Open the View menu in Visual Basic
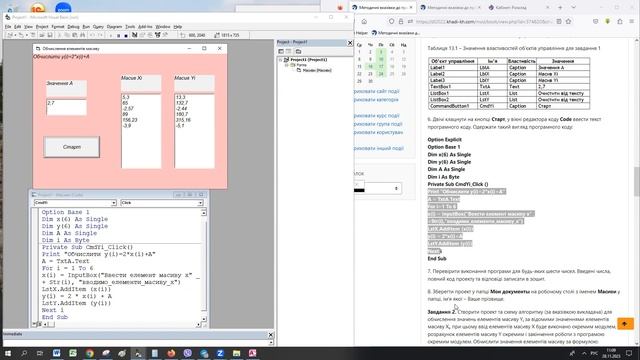The height and width of the screenshot is (360, 640). pos(28,27)
